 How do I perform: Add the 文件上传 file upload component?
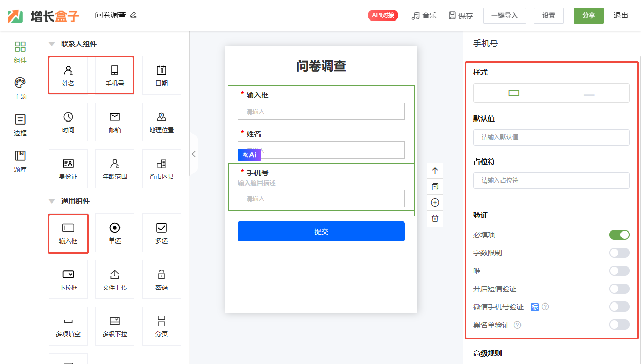click(115, 280)
